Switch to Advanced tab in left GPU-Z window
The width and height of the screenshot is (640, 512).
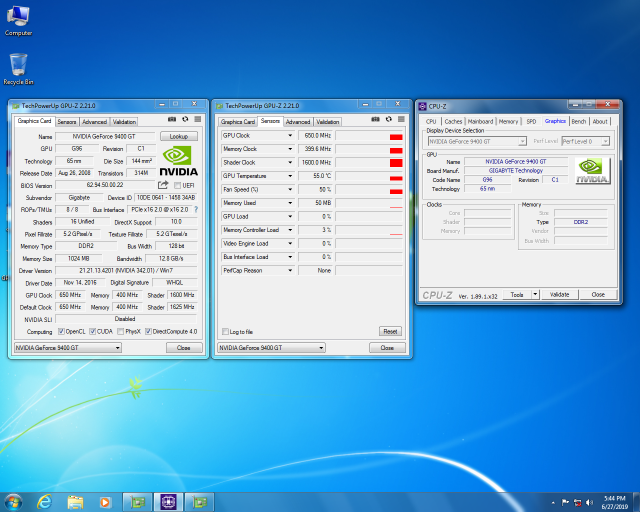[94, 122]
